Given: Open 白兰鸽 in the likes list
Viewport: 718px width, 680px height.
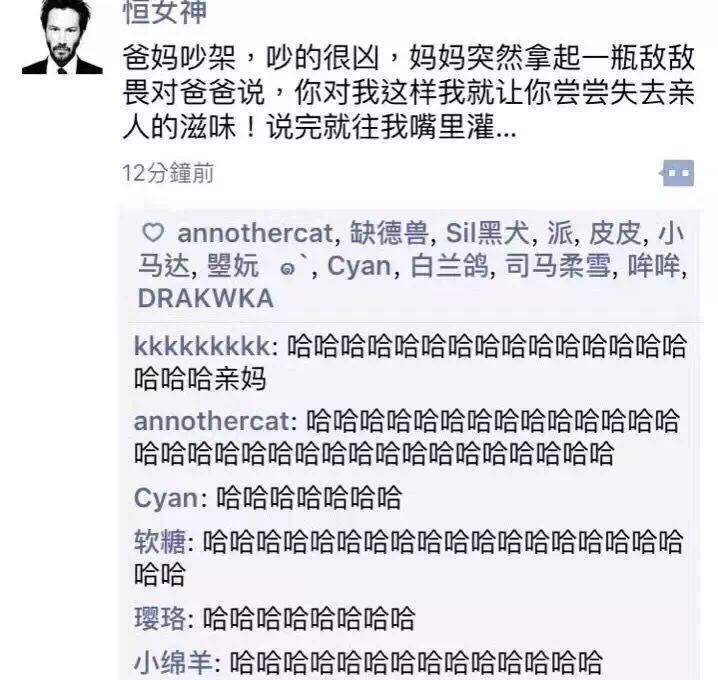Looking at the screenshot, I should point(449,266).
